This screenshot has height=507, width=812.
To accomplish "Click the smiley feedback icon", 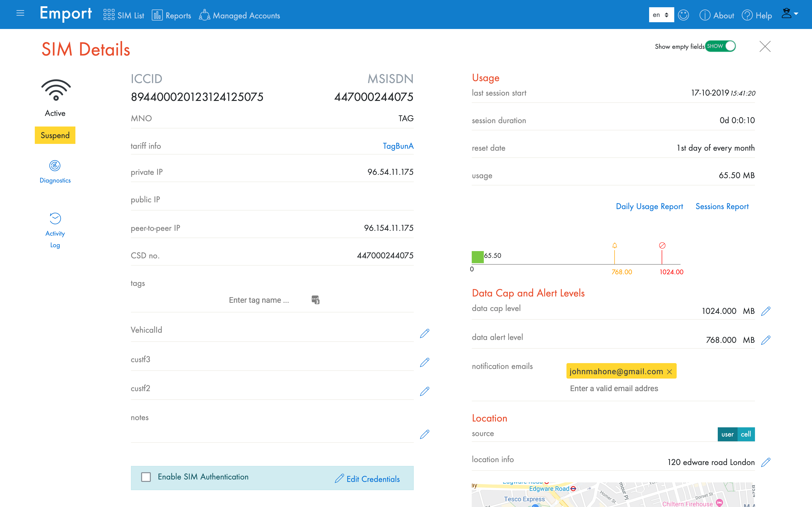I will (x=683, y=15).
